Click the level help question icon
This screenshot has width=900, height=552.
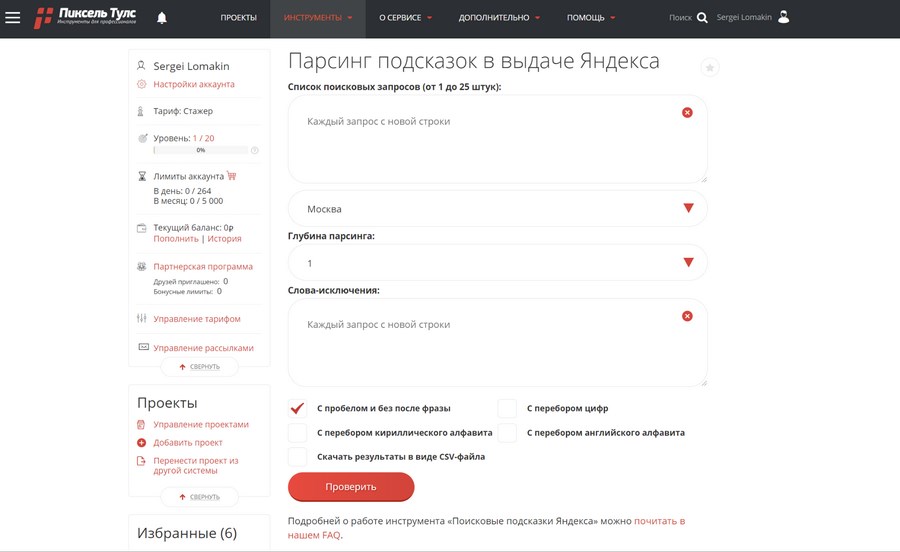pyautogui.click(x=255, y=150)
